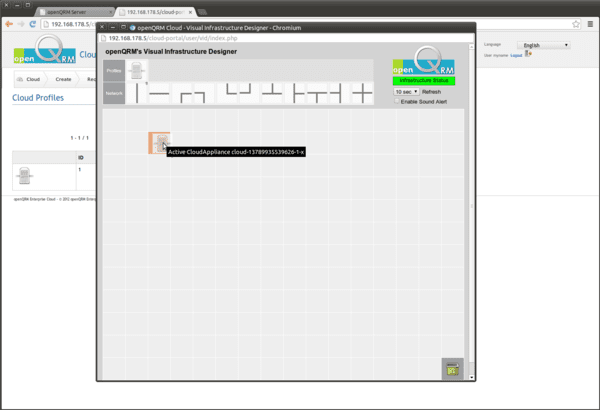
Task: Pick the horizontal line network piece
Action: 159,93
